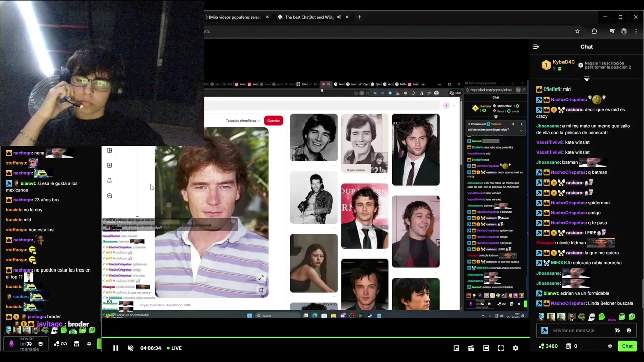Select the white ghost quick emote
The width and height of the screenshot is (644, 362).
(x=592, y=317)
